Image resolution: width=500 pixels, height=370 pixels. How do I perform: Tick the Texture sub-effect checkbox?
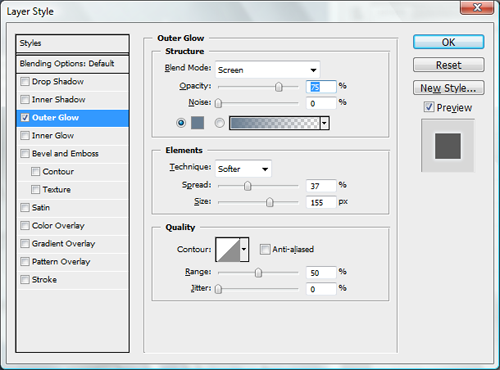pyautogui.click(x=35, y=189)
